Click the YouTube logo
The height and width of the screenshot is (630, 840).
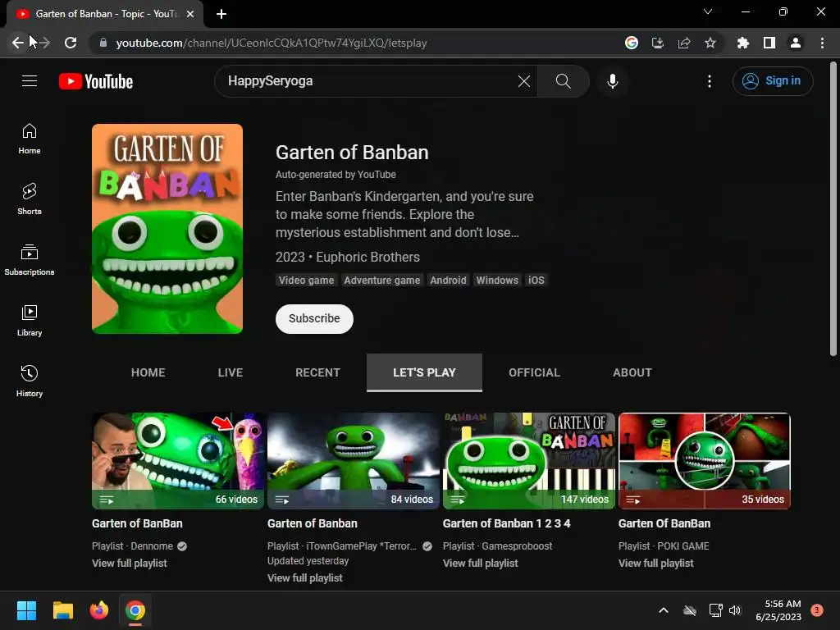click(x=96, y=81)
